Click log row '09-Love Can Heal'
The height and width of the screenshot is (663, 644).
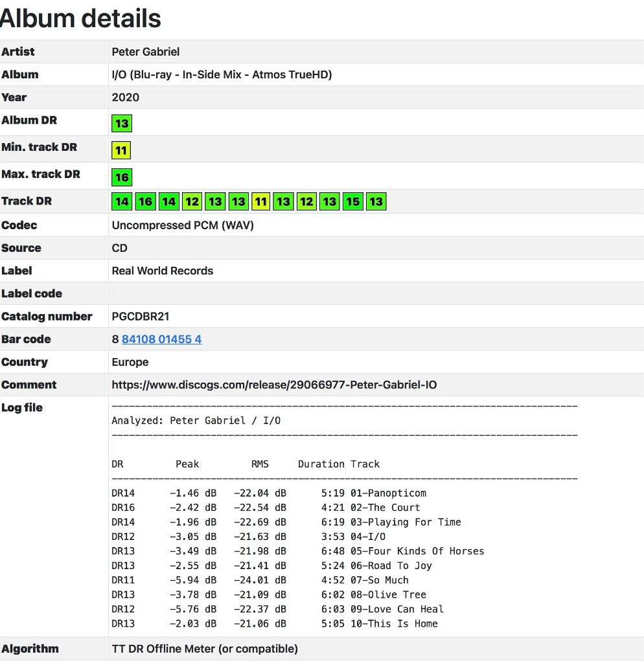point(277,609)
